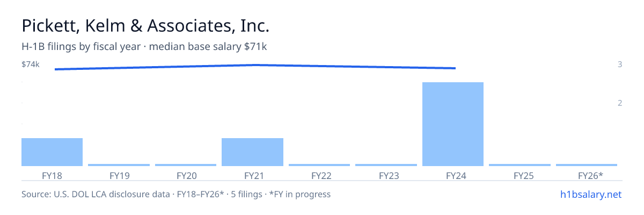Select the FY18 filings bar
644x215 pixels.
(52, 152)
